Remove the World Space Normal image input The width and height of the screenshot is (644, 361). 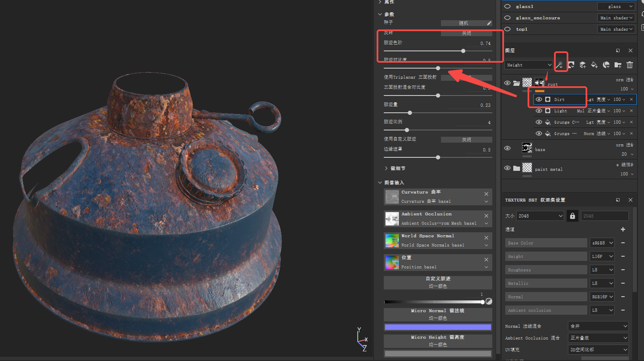pos(486,238)
